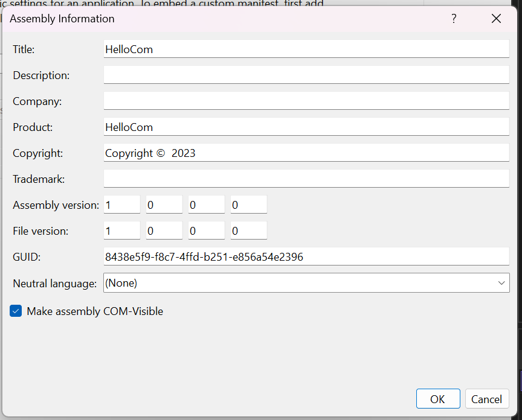
Task: Select the Title field containing HelloCom
Action: pos(306,49)
